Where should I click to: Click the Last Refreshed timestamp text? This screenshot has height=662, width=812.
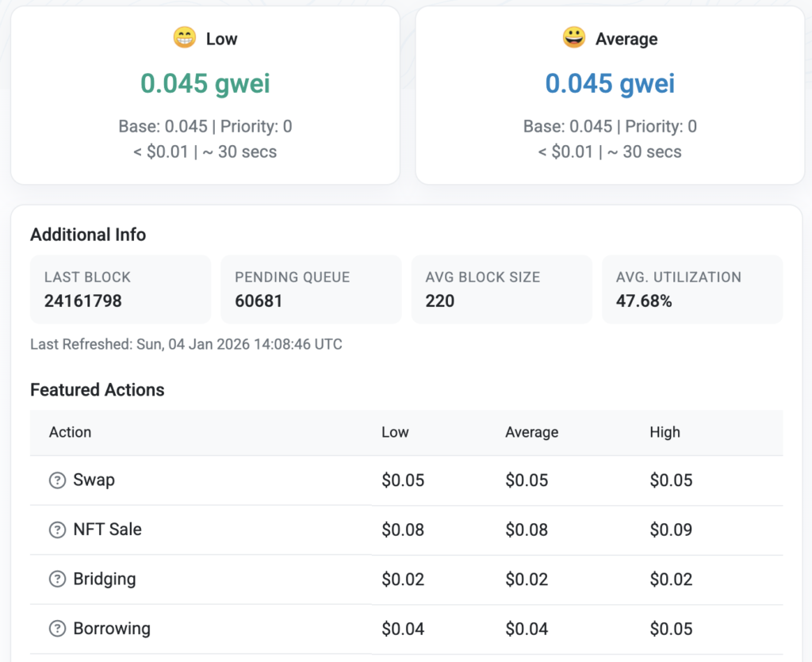tap(186, 344)
